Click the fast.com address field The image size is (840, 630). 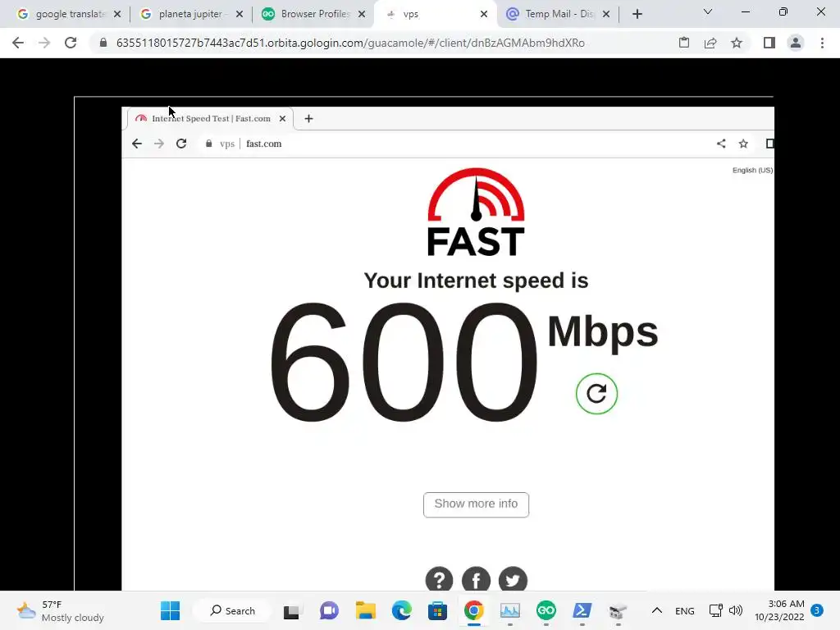pyautogui.click(x=455, y=144)
